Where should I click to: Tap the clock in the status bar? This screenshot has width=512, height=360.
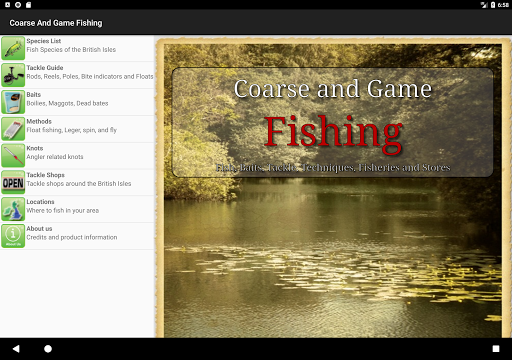click(503, 5)
